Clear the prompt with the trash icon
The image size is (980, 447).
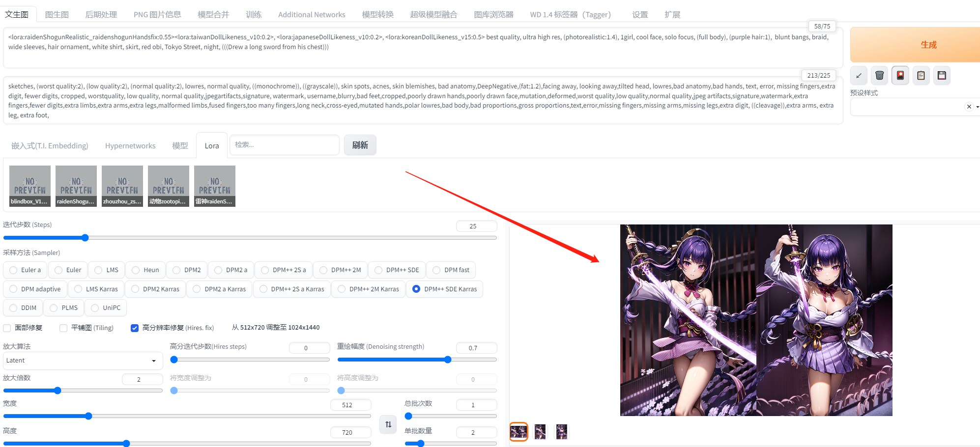click(879, 75)
